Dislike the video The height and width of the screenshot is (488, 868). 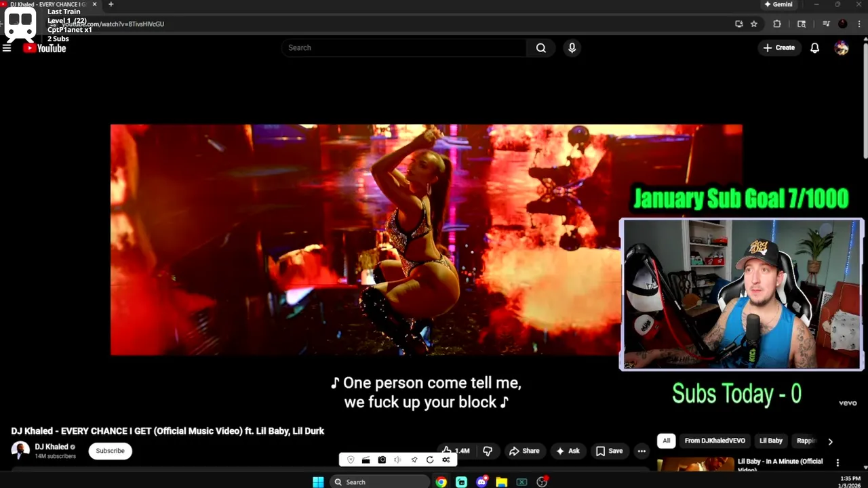coord(487,451)
